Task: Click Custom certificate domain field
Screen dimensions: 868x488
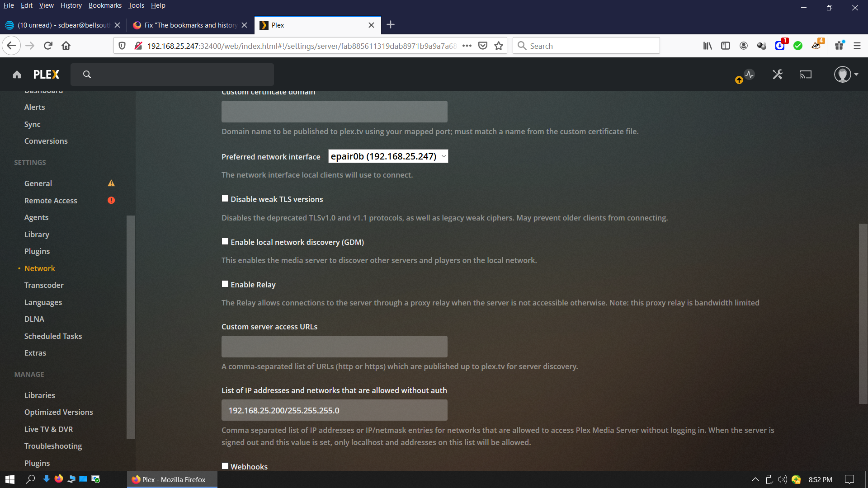Action: (335, 112)
